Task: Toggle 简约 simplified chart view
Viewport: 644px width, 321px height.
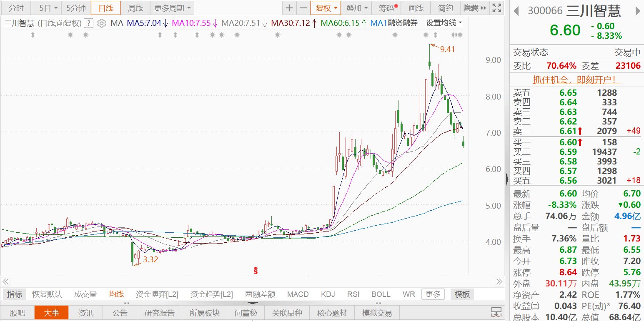Action: point(444,7)
